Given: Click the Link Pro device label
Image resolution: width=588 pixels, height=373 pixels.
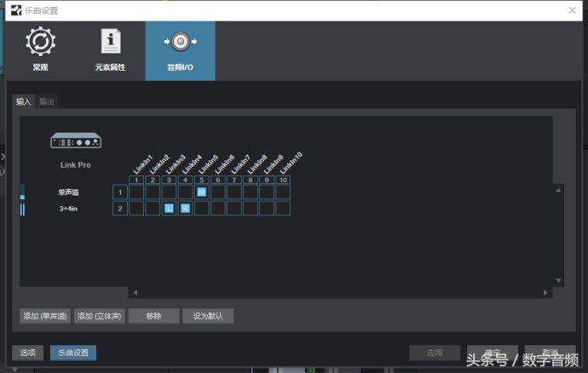Looking at the screenshot, I should pyautogui.click(x=75, y=165).
